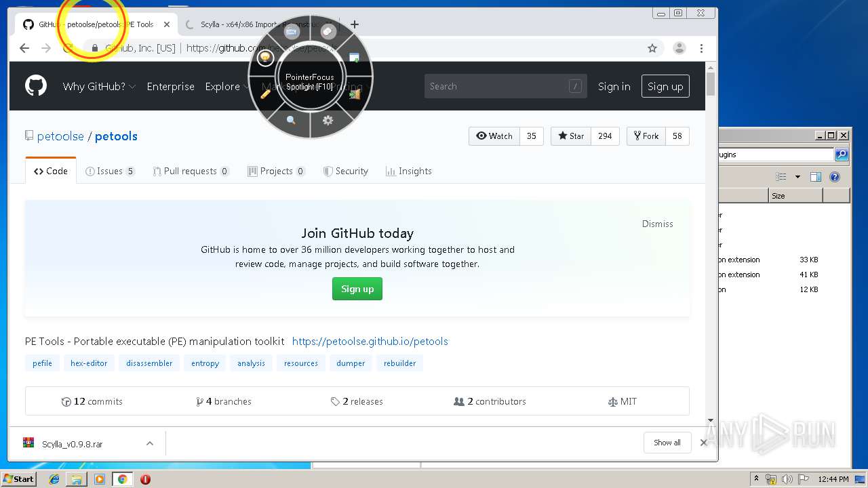868x488 pixels.
Task: Select PointerFocus eraser icon in radial menu
Action: click(328, 31)
